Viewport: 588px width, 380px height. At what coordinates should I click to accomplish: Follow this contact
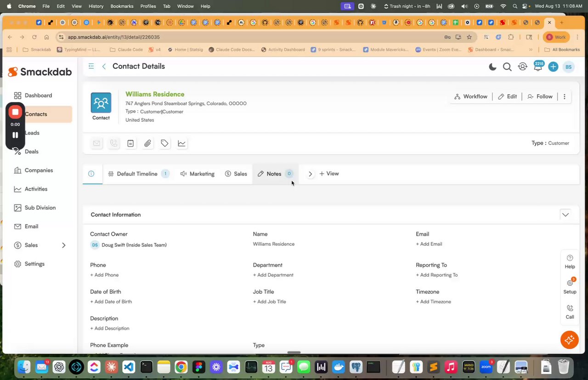(x=540, y=96)
